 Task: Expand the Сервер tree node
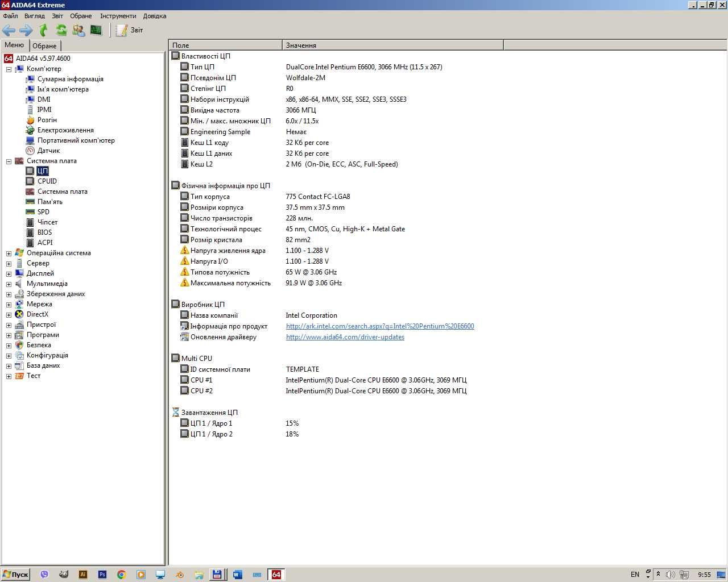9,264
